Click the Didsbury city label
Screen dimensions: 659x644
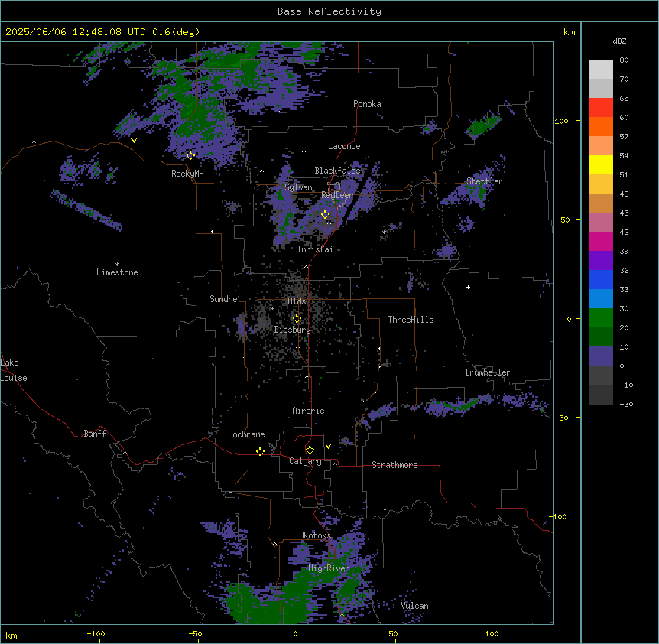pos(293,330)
